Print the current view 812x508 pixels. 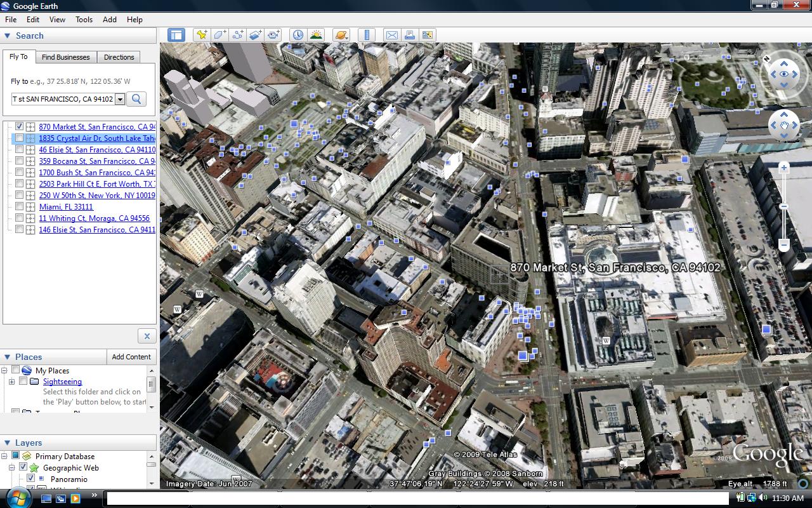point(410,35)
